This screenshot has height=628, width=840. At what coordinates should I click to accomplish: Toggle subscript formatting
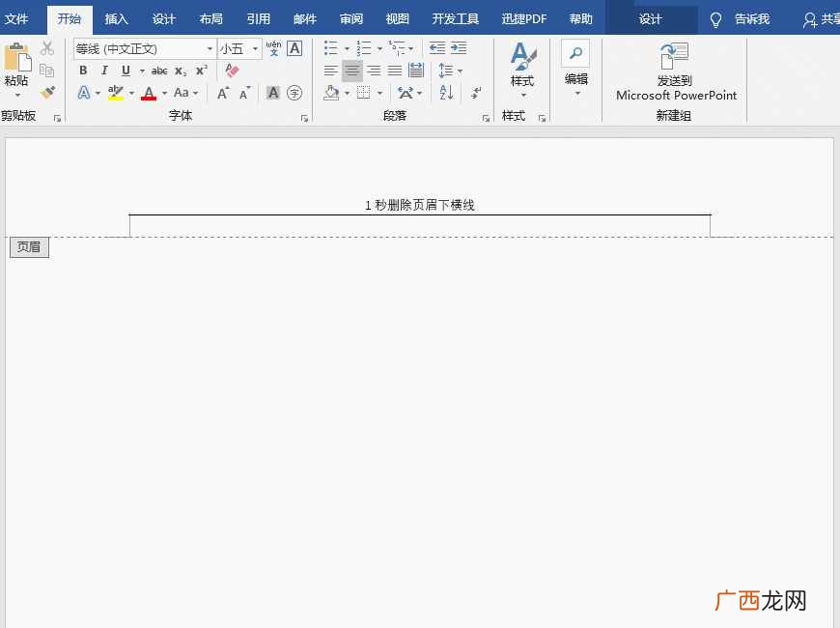182,71
